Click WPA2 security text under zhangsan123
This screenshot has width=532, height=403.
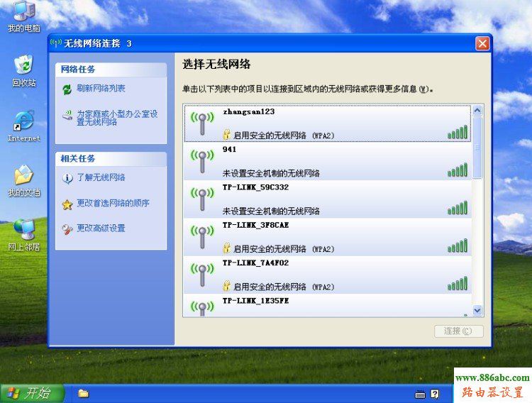[x=284, y=136]
